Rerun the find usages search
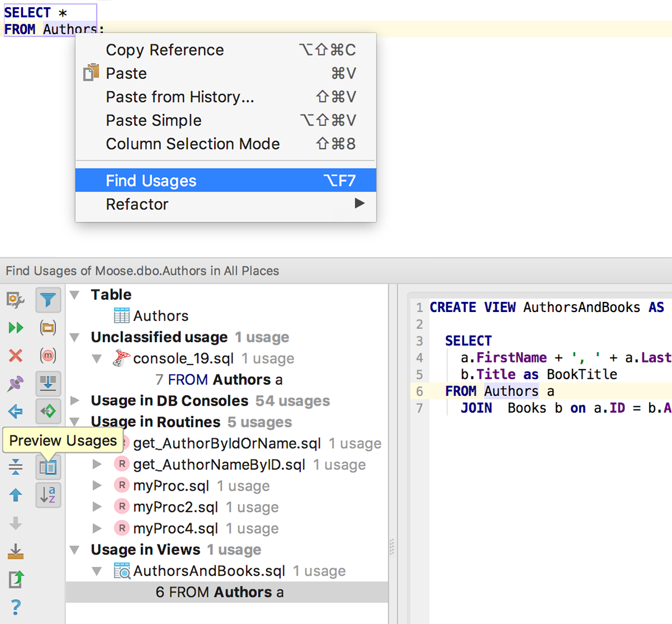The width and height of the screenshot is (672, 624). point(16,328)
